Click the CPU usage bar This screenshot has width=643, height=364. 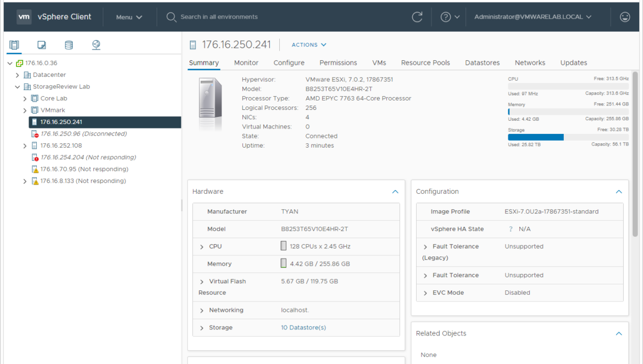[568, 86]
